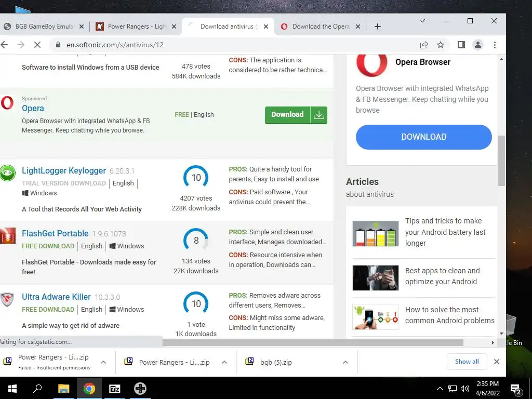Screen dimensions: 532x399
Task: Click the large Opera Browser logo in sidebar
Action: coord(371,64)
